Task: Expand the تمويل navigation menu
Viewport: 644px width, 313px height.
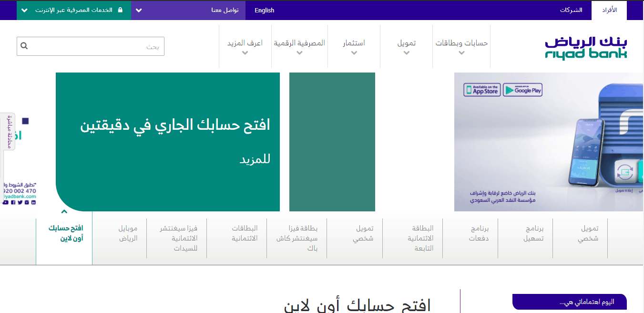Action: (407, 47)
